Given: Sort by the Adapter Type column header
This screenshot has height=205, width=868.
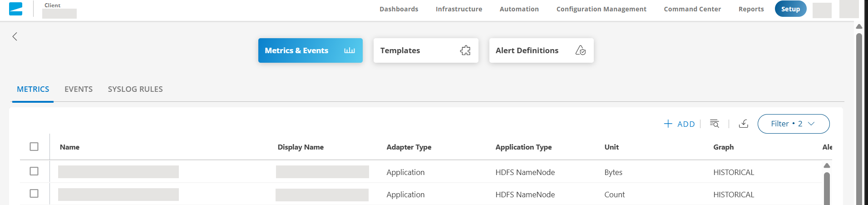Looking at the screenshot, I should pos(409,147).
